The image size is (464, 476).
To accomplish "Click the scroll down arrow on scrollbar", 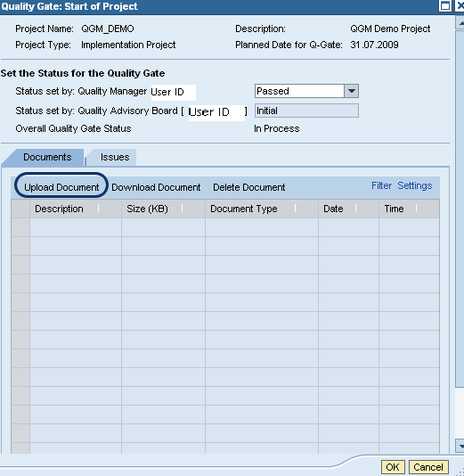I will (x=460, y=447).
